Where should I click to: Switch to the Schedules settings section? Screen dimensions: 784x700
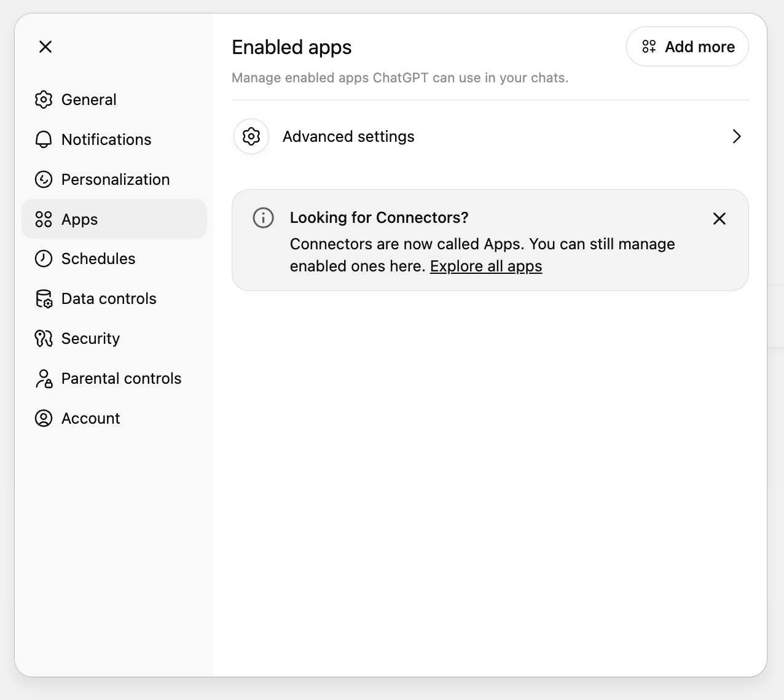point(98,259)
